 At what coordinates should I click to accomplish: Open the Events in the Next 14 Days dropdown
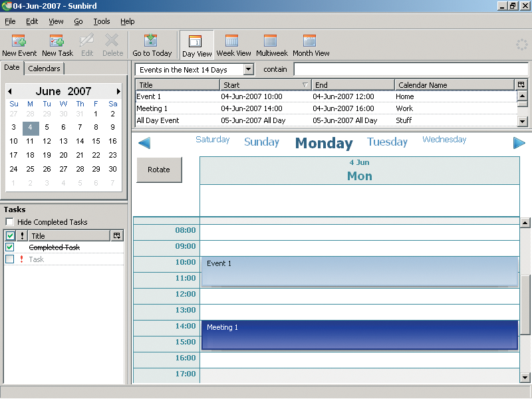[249, 70]
